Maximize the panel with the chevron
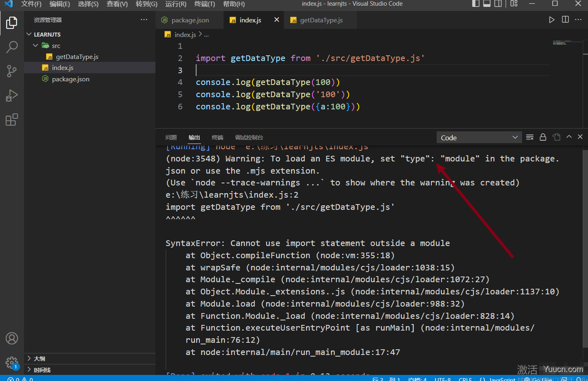The height and width of the screenshot is (381, 588). (x=569, y=137)
